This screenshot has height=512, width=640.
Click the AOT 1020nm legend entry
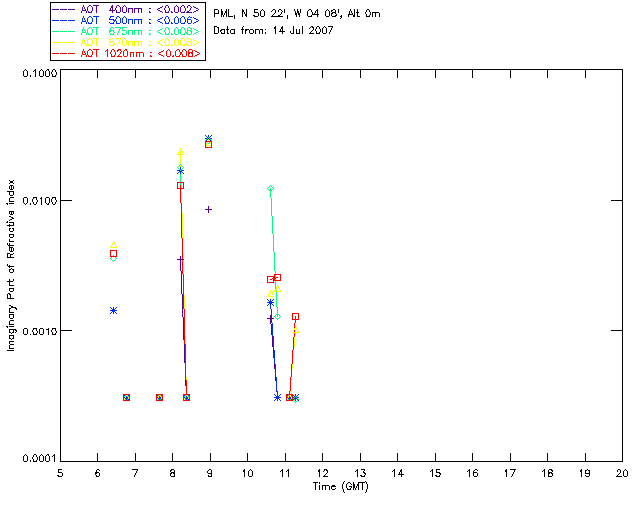pyautogui.click(x=126, y=53)
